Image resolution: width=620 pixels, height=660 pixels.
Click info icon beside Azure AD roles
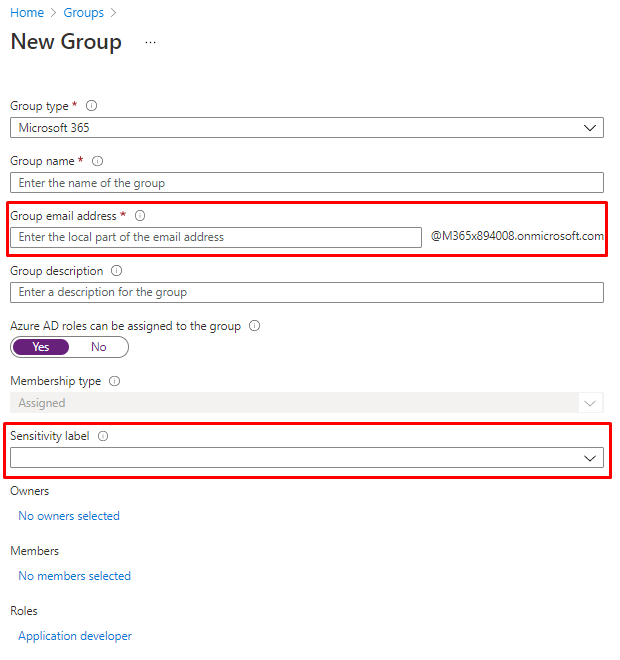click(254, 326)
